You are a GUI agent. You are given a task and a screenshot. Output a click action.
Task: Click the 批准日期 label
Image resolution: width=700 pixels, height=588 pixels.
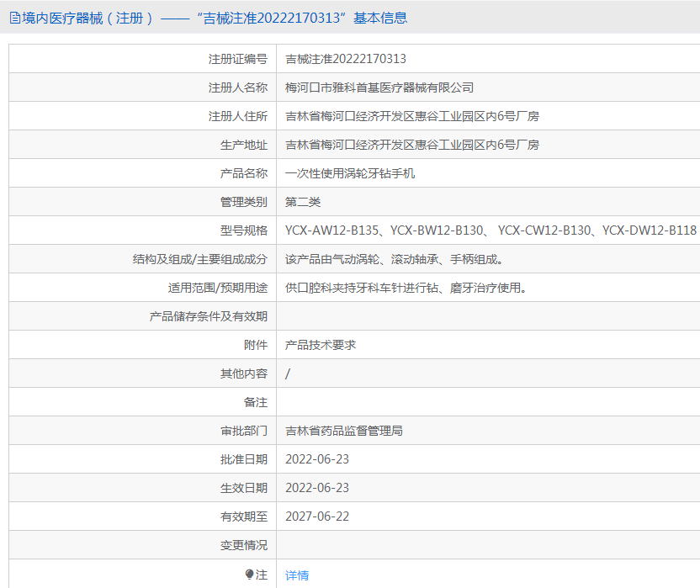pyautogui.click(x=244, y=459)
